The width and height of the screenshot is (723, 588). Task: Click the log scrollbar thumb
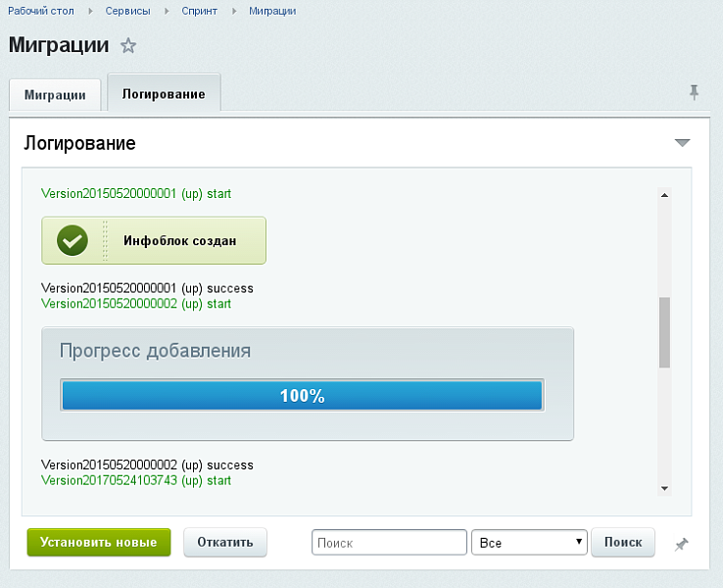pyautogui.click(x=664, y=332)
